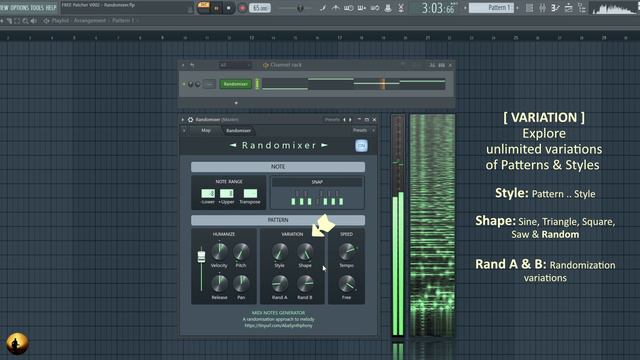Mute the Randomixer channel using its green LED
This screenshot has height=360, width=640.
(184, 84)
